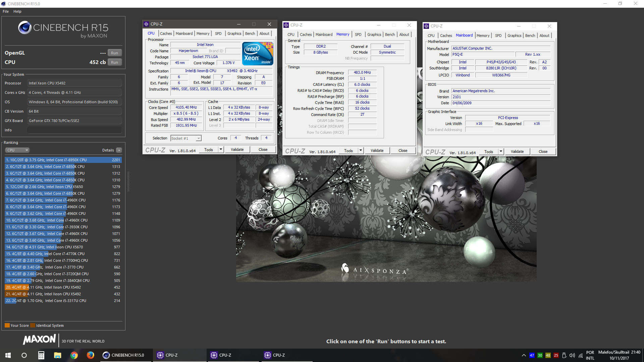Click tray temperature icon showing 47
The height and width of the screenshot is (362, 644).
(x=532, y=355)
